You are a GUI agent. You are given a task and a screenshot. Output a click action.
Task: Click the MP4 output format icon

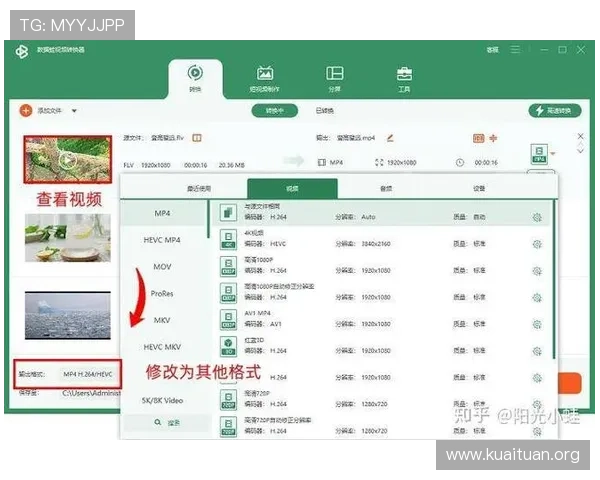pos(539,153)
